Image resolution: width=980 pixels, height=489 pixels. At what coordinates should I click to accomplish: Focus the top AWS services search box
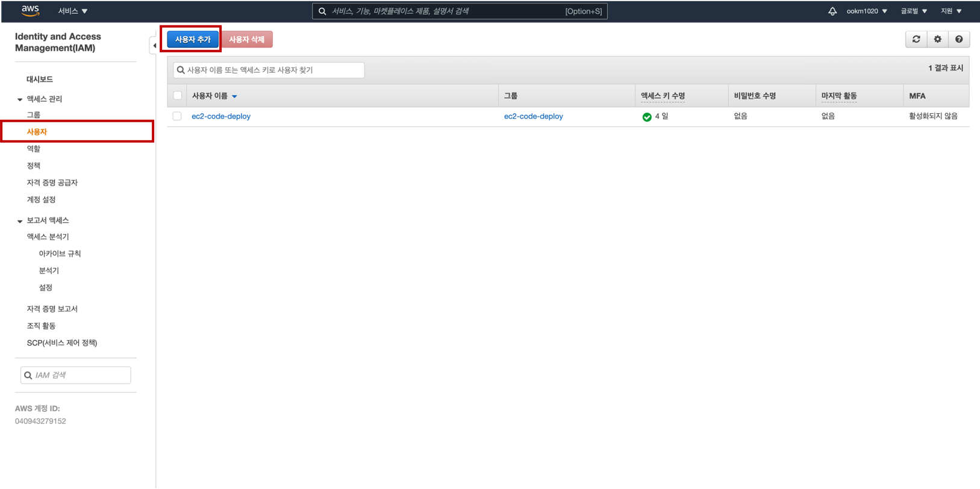460,11
